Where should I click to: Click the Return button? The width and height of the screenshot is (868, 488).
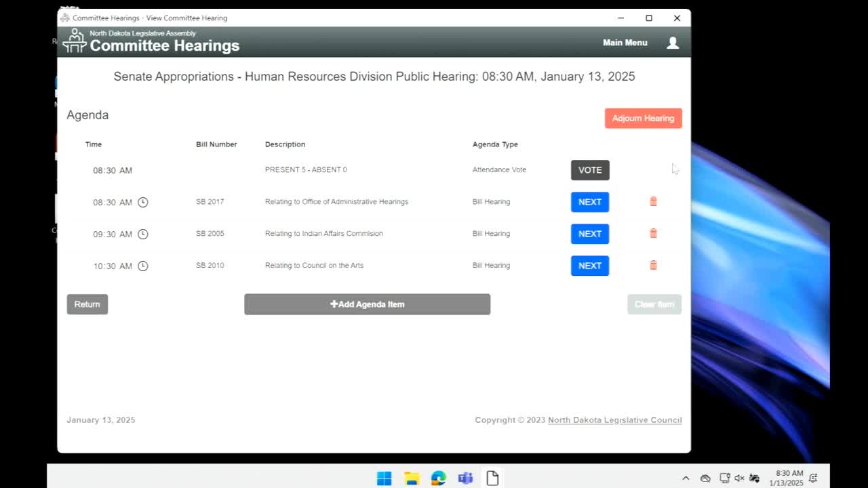click(x=87, y=304)
